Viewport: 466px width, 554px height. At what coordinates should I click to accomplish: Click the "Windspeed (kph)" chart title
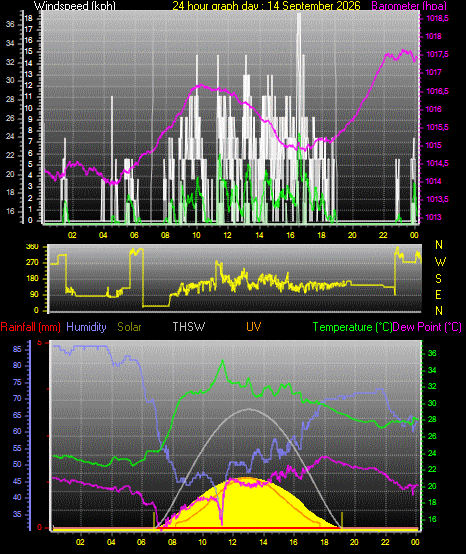click(x=75, y=6)
